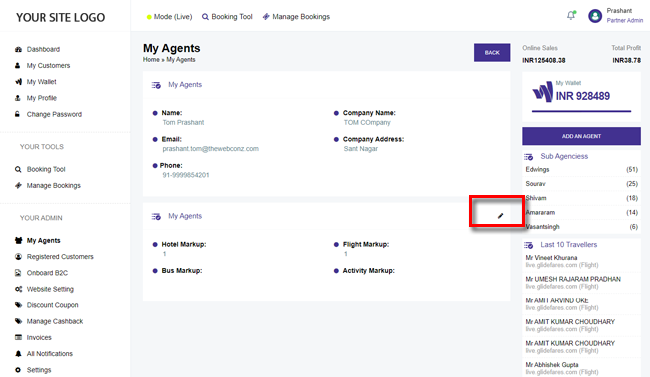Image resolution: width=650 pixels, height=377 pixels.
Task: Click the top bar Manage Bookings plane icon
Action: coord(266,17)
